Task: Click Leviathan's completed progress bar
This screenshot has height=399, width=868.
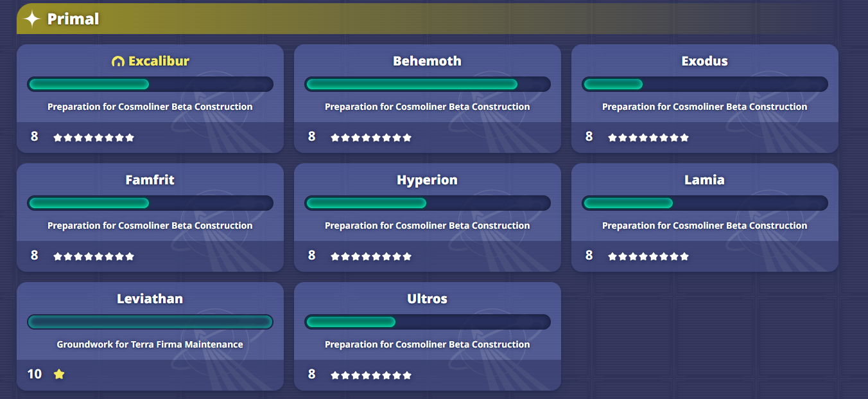Action: pyautogui.click(x=150, y=322)
